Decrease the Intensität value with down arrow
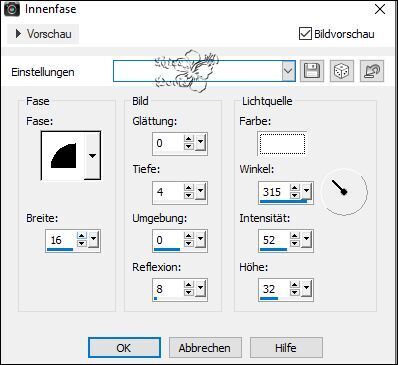This screenshot has width=398, height=365. pos(295,243)
